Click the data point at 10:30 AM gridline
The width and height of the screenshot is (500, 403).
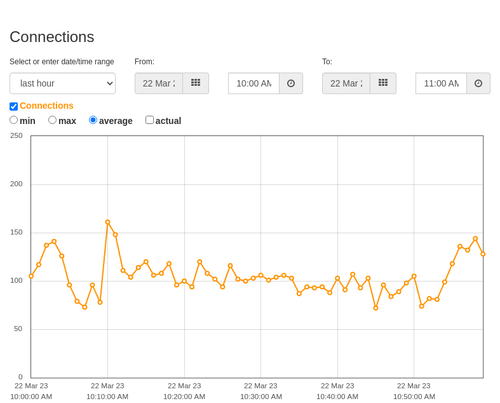(261, 275)
